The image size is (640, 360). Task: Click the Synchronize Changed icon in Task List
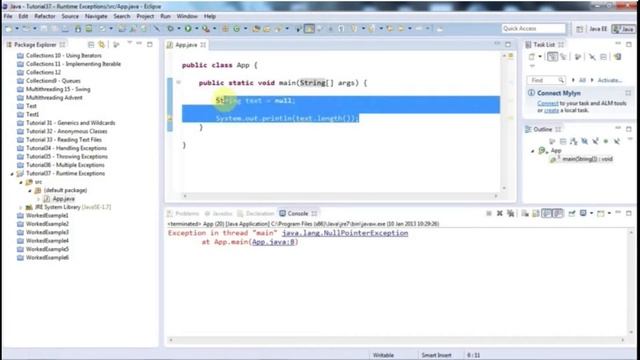pos(618,57)
